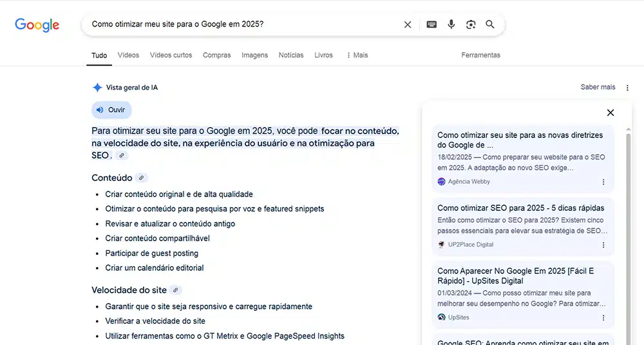644x345 pixels.
Task: Switch to the Notícias tab
Action: [x=291, y=55]
